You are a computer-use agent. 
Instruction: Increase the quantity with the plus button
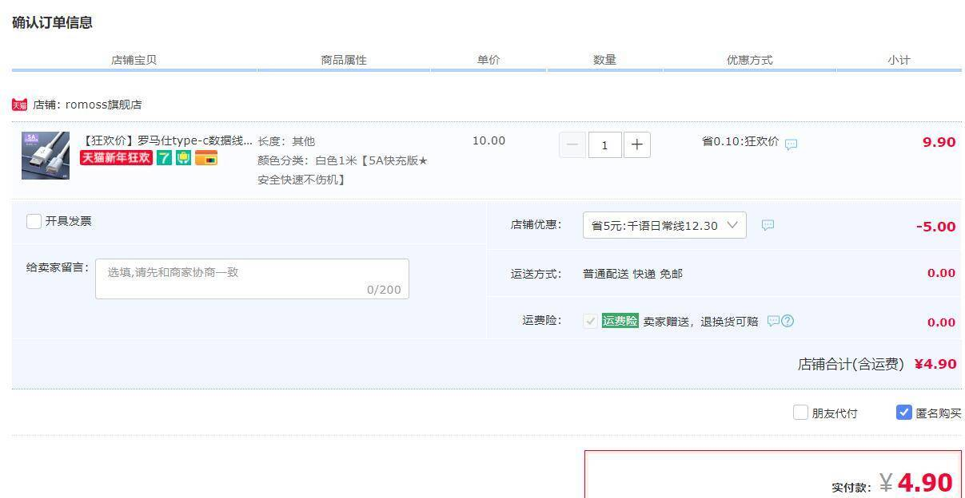(x=636, y=145)
